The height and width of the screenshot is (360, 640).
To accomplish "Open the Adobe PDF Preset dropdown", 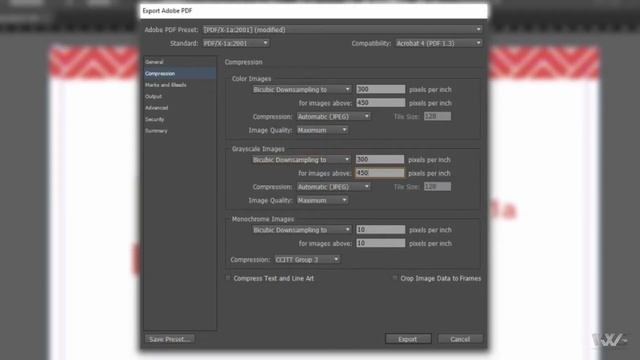I will point(342,30).
